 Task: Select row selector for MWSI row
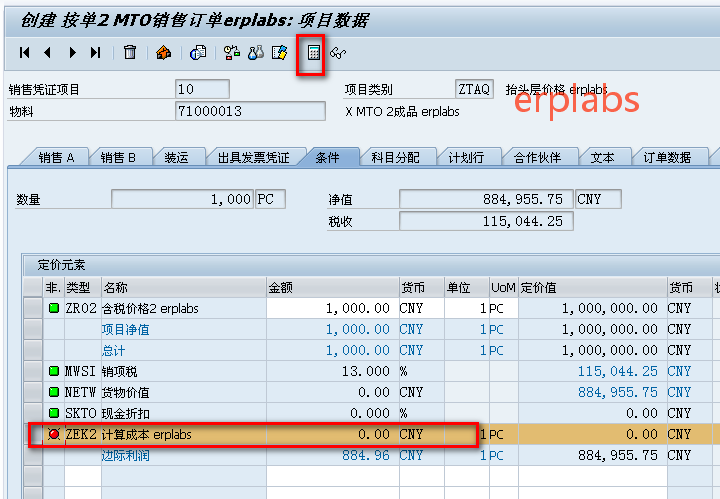pos(33,371)
